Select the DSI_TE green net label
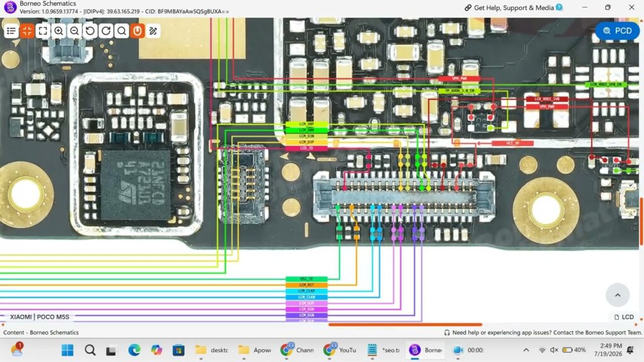 [x=306, y=279]
